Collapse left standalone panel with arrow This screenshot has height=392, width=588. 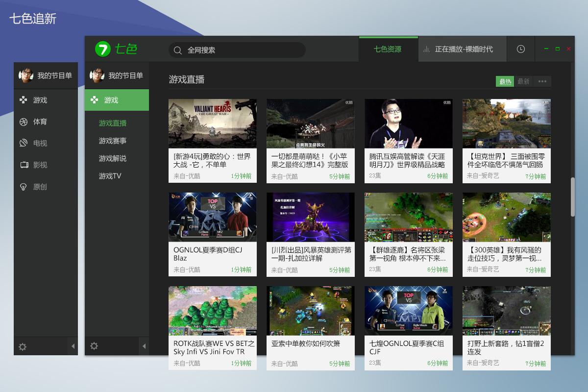point(73,346)
